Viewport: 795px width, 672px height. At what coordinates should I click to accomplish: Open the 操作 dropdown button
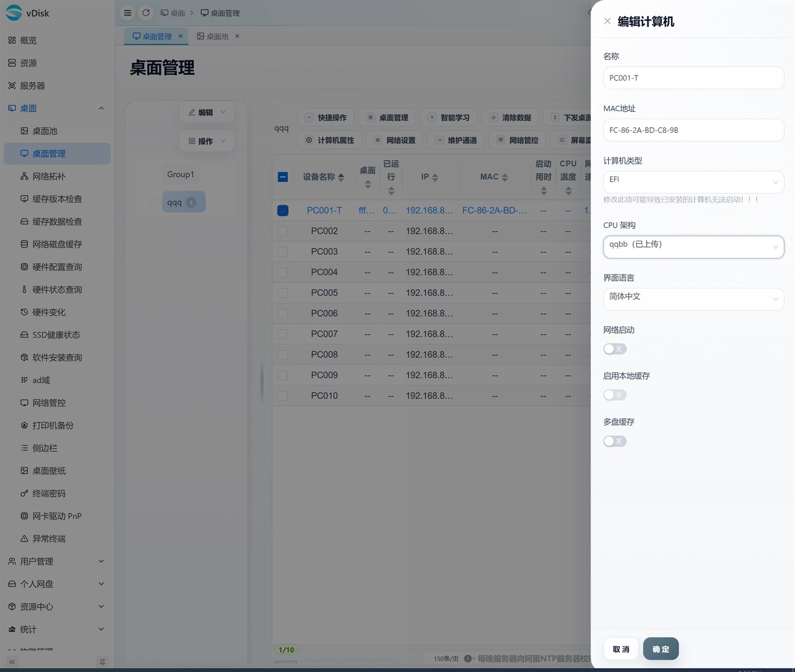pos(207,141)
